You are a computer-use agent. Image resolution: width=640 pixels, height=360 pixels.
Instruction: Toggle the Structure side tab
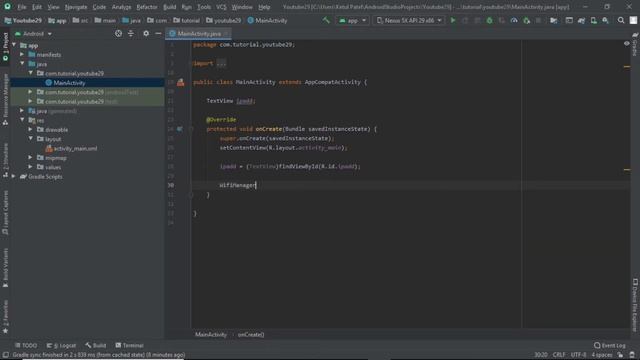(5, 160)
